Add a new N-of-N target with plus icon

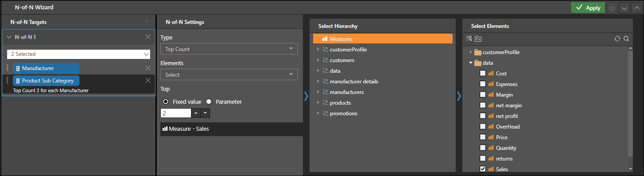pos(147,21)
